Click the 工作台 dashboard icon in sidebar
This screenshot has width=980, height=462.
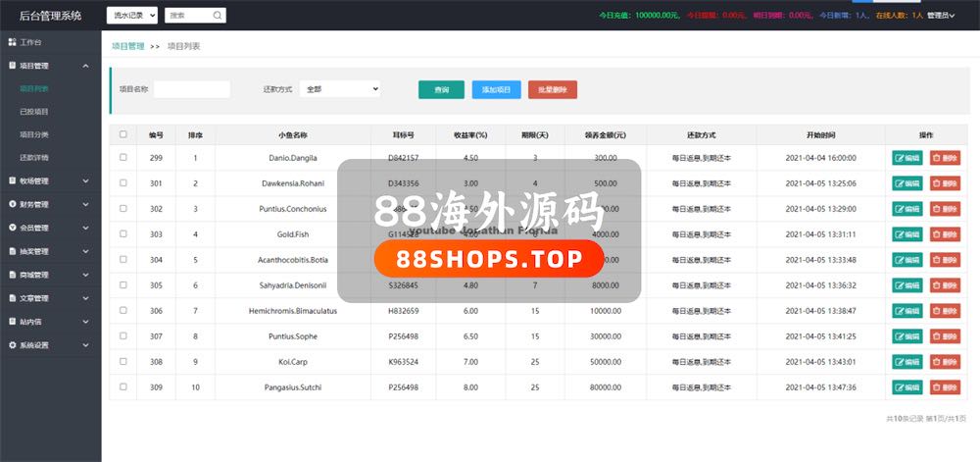tap(12, 43)
